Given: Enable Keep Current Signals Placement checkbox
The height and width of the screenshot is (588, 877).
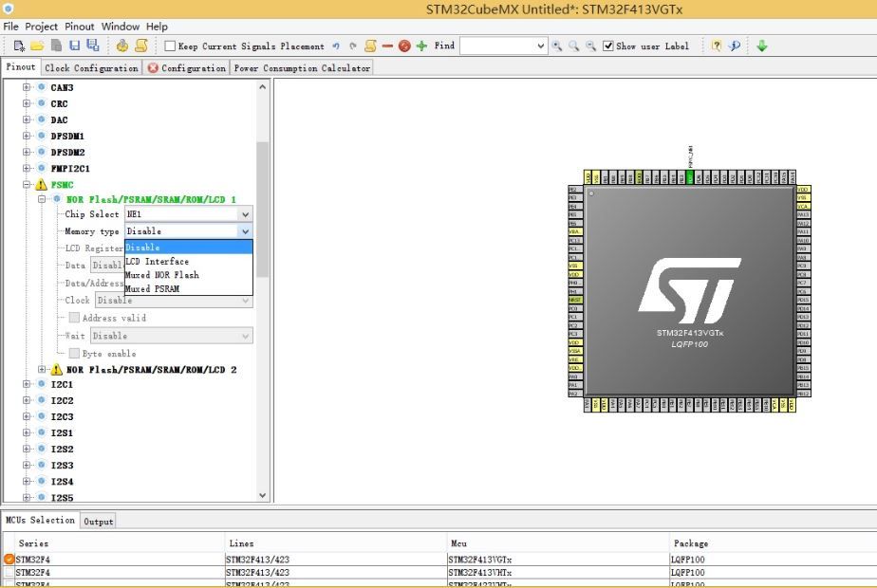Looking at the screenshot, I should [170, 46].
